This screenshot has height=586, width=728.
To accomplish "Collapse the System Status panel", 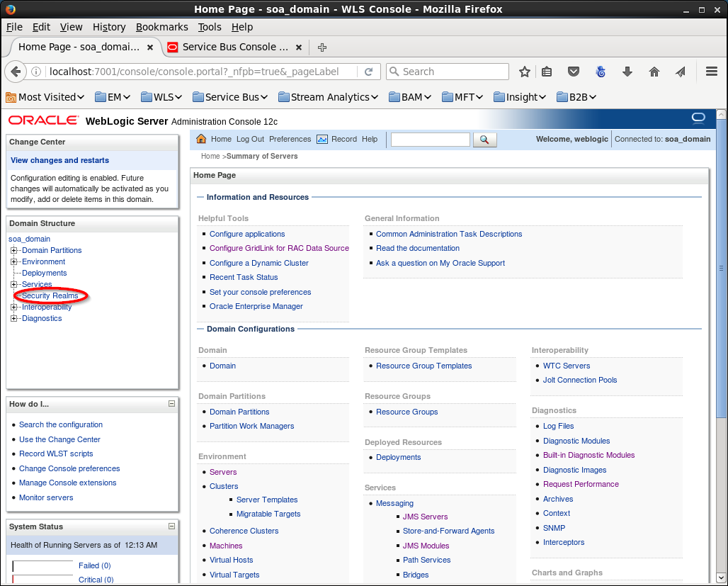I will [x=171, y=526].
